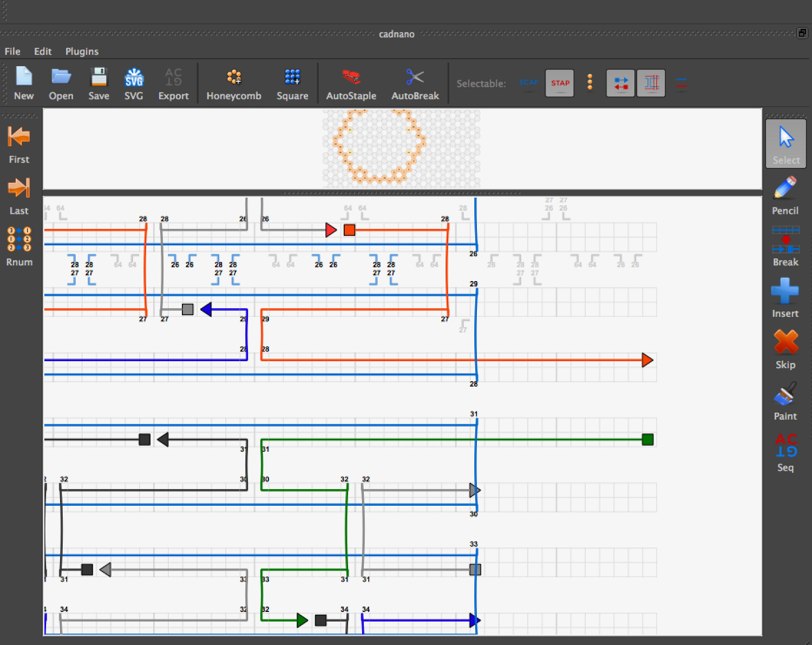This screenshot has width=812, height=645.
Task: Click the AutoBreak scissors icon
Action: click(x=415, y=77)
